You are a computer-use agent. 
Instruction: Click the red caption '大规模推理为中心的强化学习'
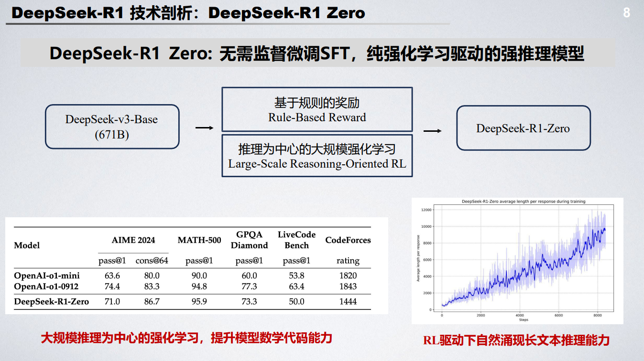point(119,339)
